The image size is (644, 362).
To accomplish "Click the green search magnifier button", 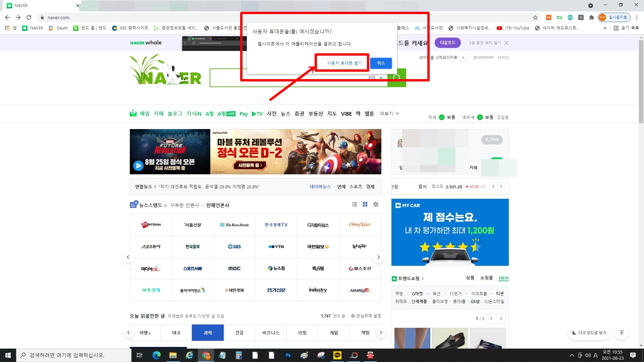I will [x=397, y=78].
